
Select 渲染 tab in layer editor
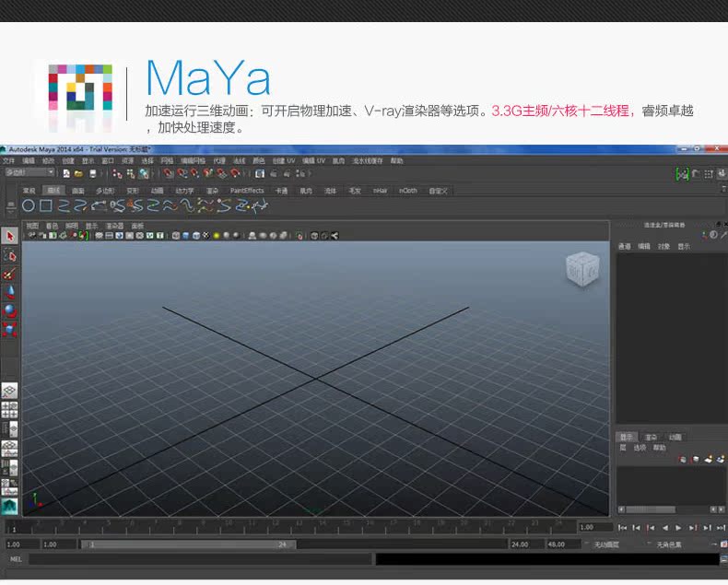click(x=651, y=438)
